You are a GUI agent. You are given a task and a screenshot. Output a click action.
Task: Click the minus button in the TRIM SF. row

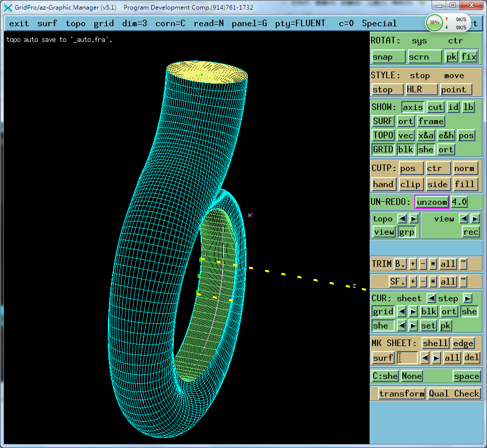tap(423, 282)
